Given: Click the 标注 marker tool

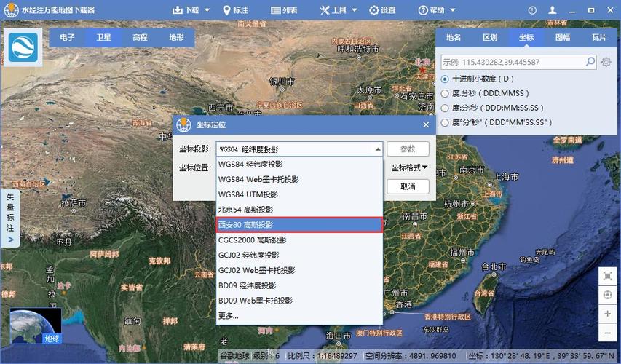Looking at the screenshot, I should pos(236,10).
